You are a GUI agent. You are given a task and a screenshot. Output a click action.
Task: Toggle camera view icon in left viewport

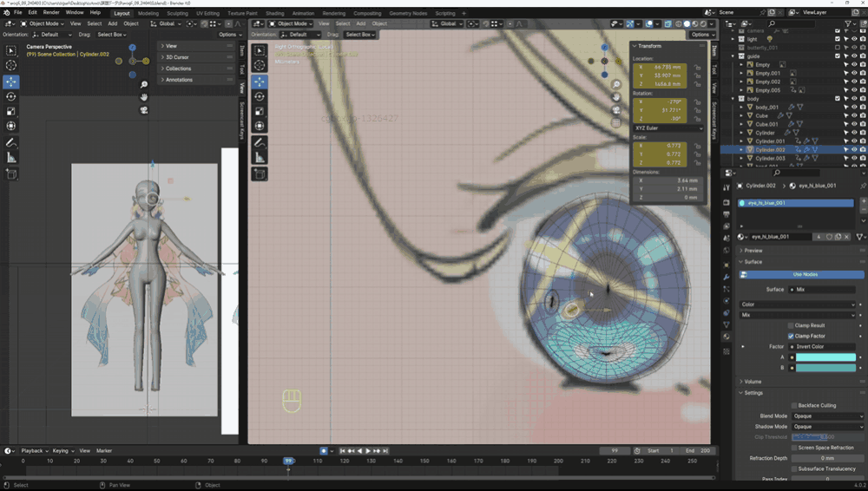tap(144, 110)
